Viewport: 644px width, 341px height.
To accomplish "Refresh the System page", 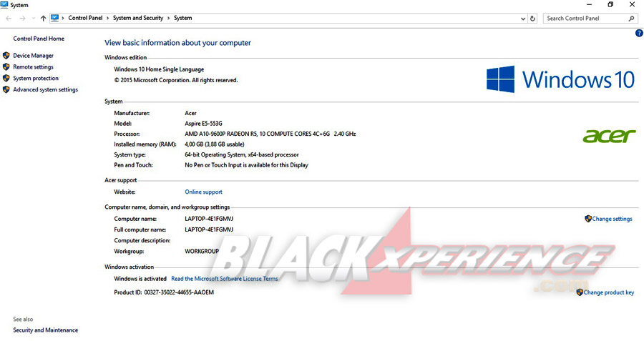I will (532, 19).
